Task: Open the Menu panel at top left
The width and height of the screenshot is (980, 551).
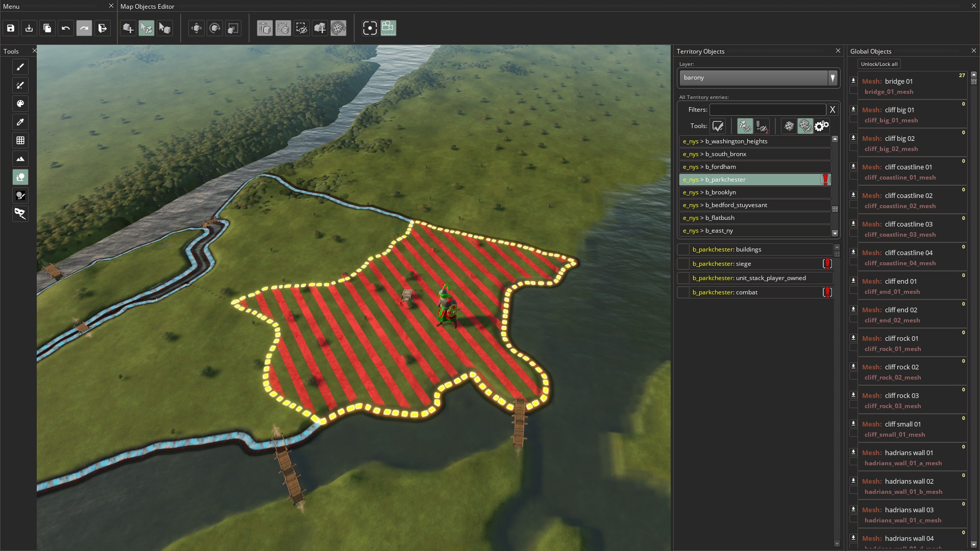Action: (11, 6)
